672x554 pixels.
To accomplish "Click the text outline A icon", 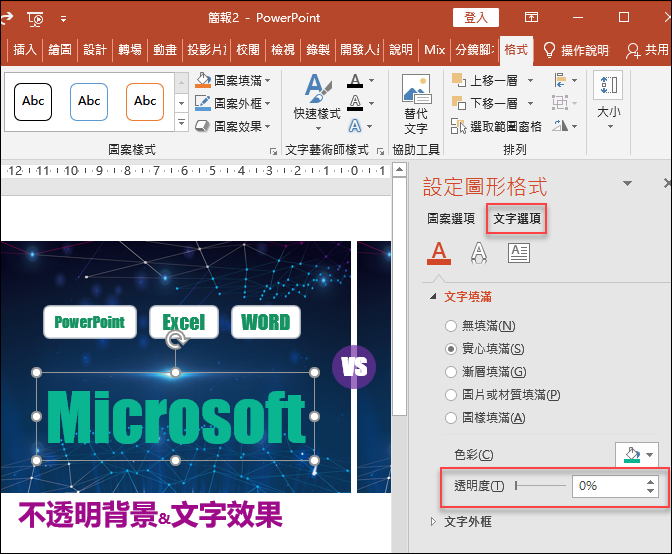I will [x=355, y=103].
